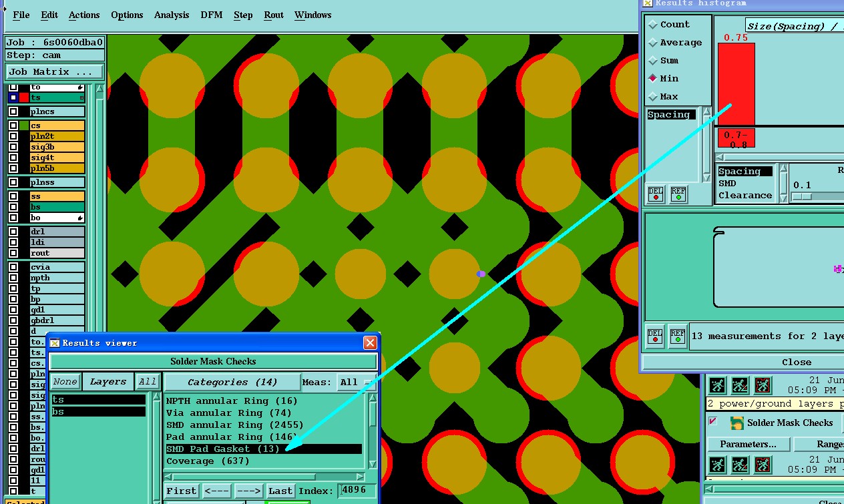Click the left arrow of the categories horizontal scrollbar
The height and width of the screenshot is (504, 844).
pos(169,477)
